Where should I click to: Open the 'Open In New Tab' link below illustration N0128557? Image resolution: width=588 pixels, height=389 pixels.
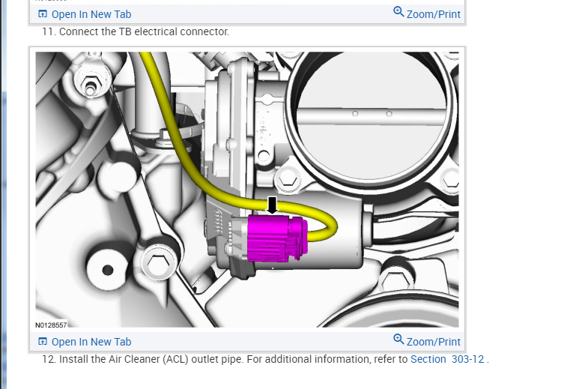coord(91,342)
